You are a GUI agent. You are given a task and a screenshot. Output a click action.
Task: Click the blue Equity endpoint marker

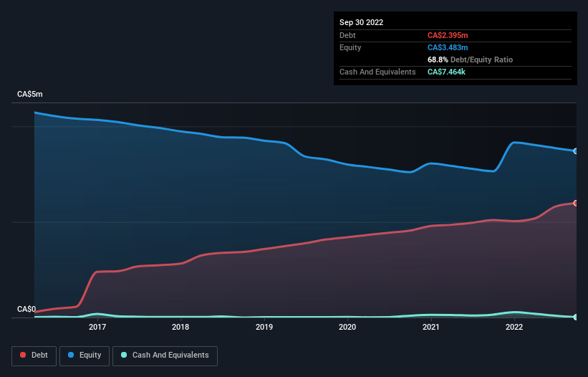tap(576, 151)
